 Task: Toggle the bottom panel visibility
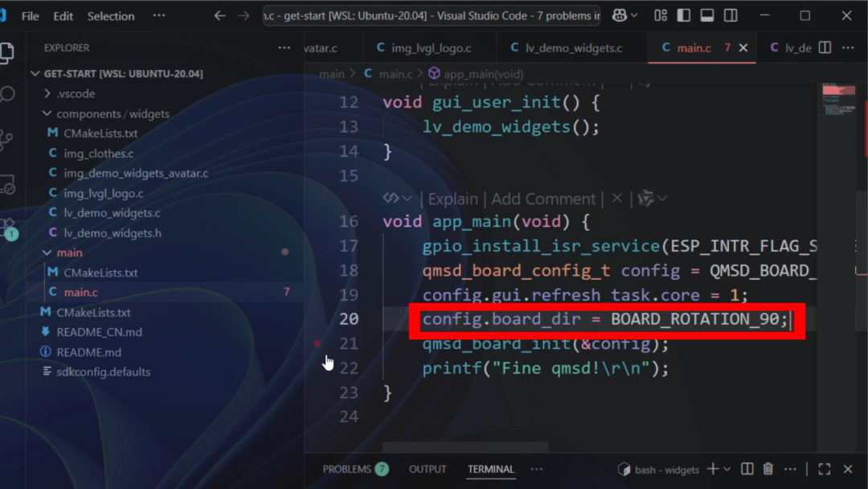707,15
